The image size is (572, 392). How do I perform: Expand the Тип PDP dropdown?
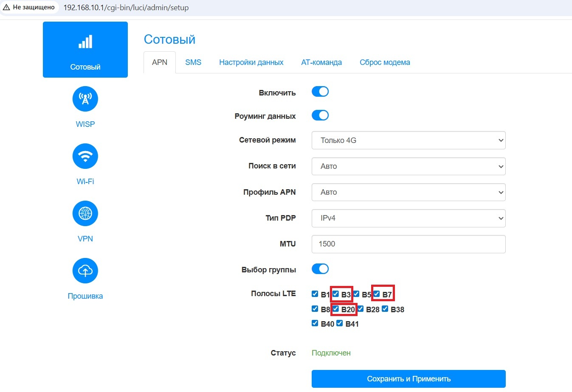click(408, 218)
